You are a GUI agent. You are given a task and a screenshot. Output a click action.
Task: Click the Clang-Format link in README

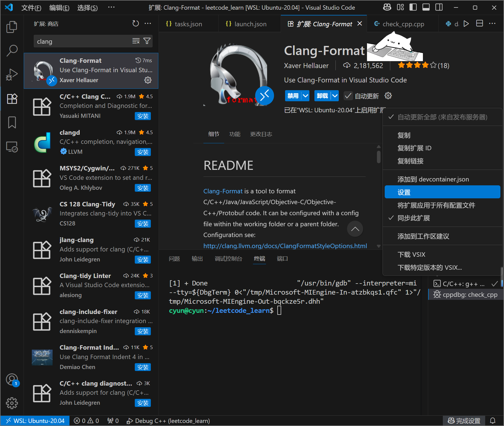223,191
